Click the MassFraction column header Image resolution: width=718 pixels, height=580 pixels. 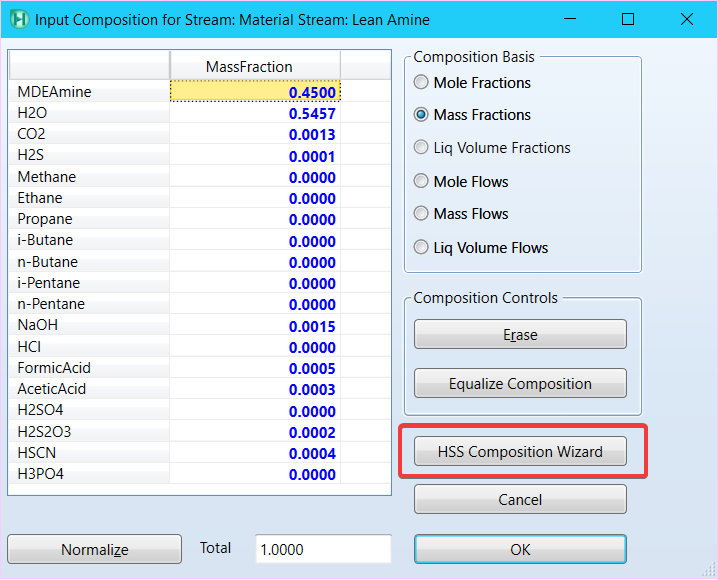pos(250,66)
